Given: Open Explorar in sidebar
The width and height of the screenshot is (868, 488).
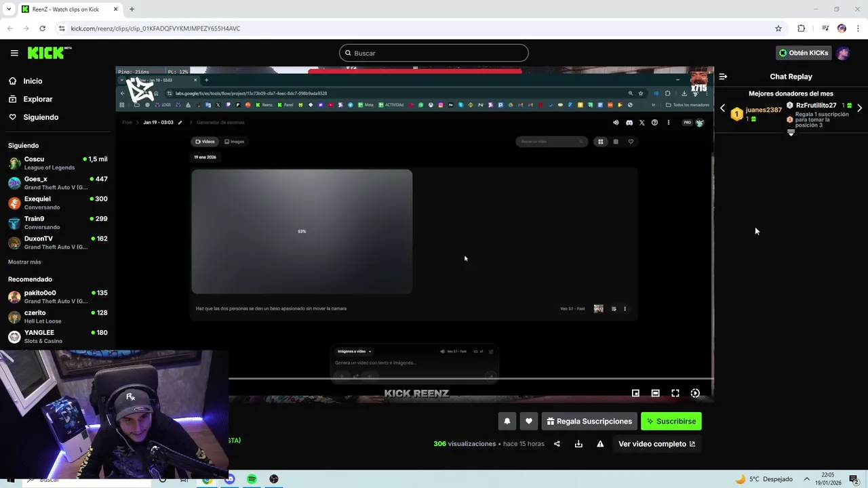Looking at the screenshot, I should coord(37,99).
